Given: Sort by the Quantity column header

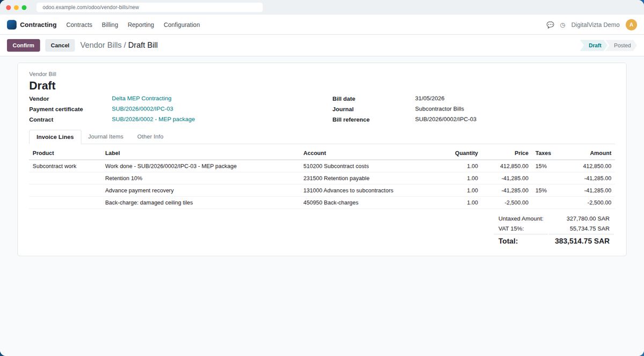Looking at the screenshot, I should [466, 153].
